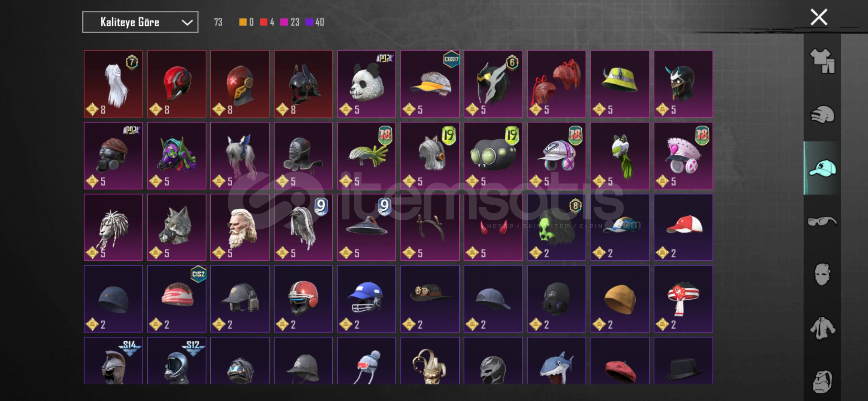Filter by the purple quality swatch
Screen dimensions: 868x401
click(309, 22)
